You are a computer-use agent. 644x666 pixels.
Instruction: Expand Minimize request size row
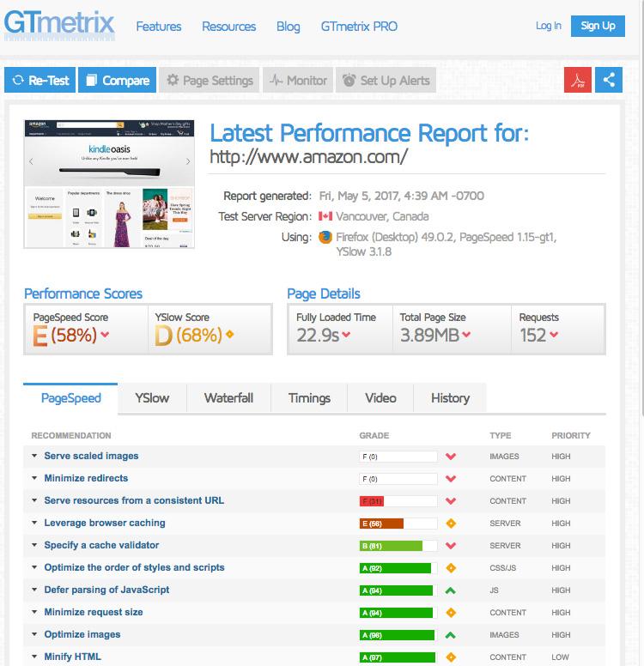click(34, 612)
